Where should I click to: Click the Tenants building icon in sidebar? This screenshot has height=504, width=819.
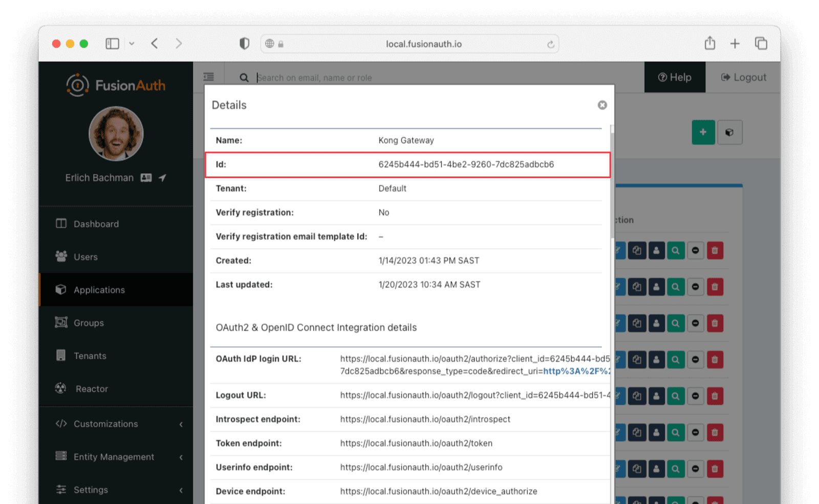pyautogui.click(x=61, y=355)
